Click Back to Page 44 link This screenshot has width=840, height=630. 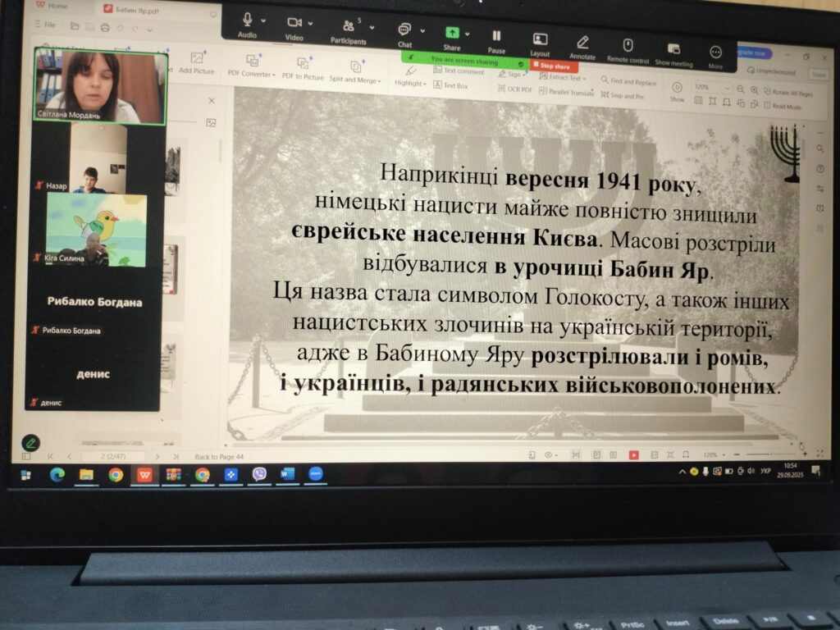click(x=218, y=457)
